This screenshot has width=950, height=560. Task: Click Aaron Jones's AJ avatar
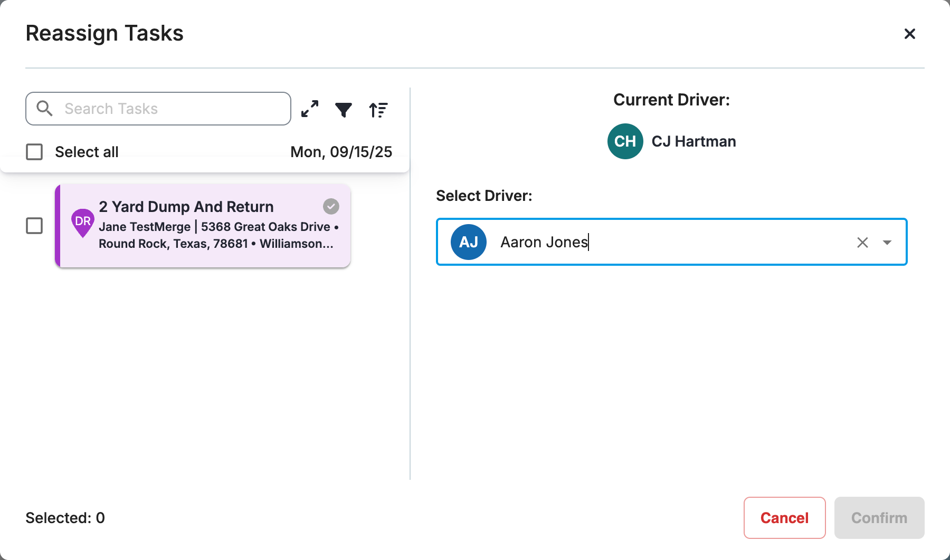[468, 242]
